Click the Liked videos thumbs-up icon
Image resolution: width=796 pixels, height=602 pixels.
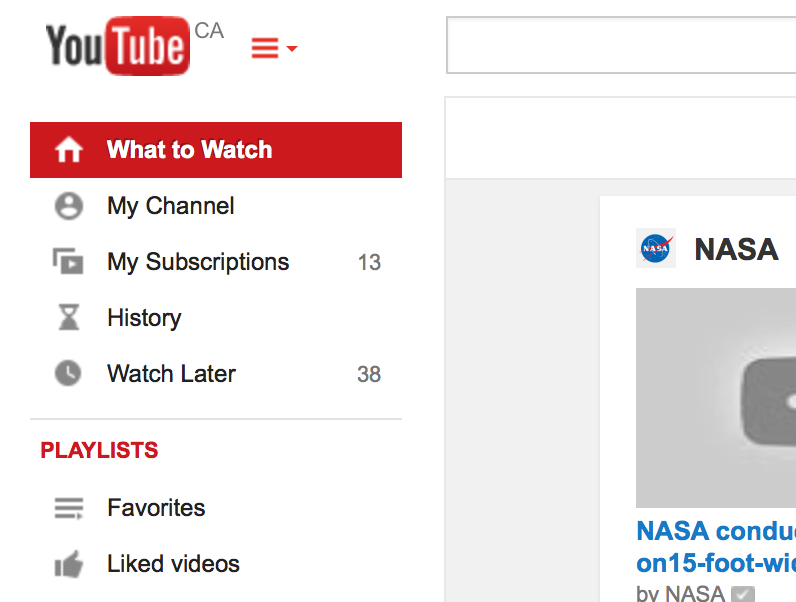pyautogui.click(x=69, y=564)
